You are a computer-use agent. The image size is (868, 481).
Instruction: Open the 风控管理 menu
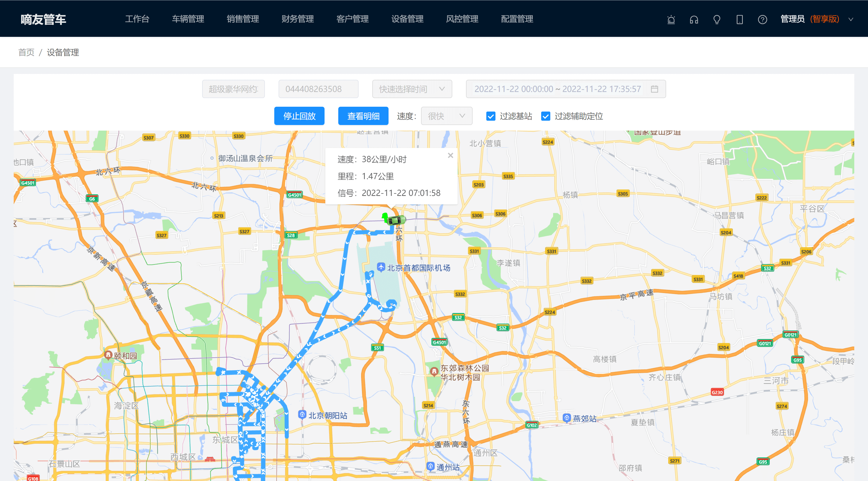pos(462,19)
